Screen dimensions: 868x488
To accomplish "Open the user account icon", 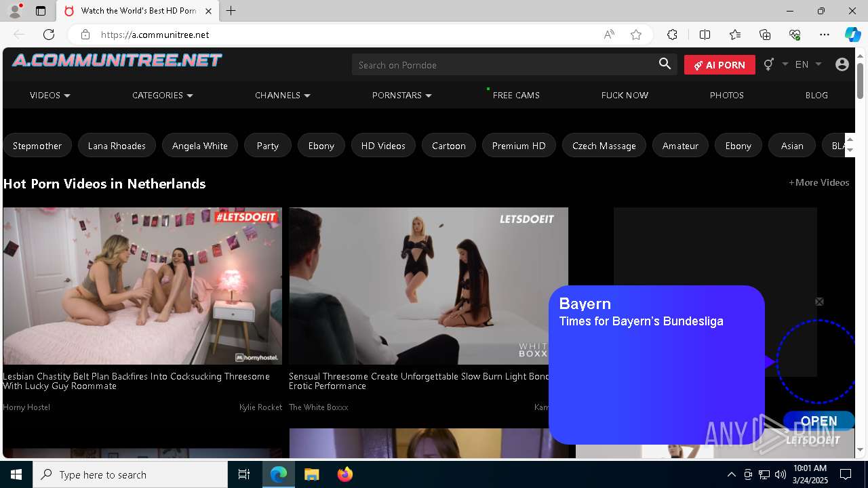I will (842, 64).
